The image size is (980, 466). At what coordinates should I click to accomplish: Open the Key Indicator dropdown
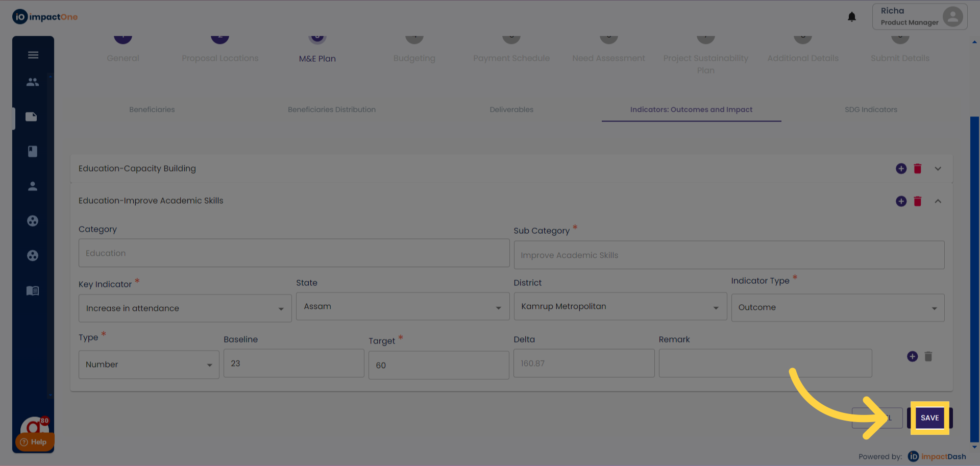click(x=185, y=308)
